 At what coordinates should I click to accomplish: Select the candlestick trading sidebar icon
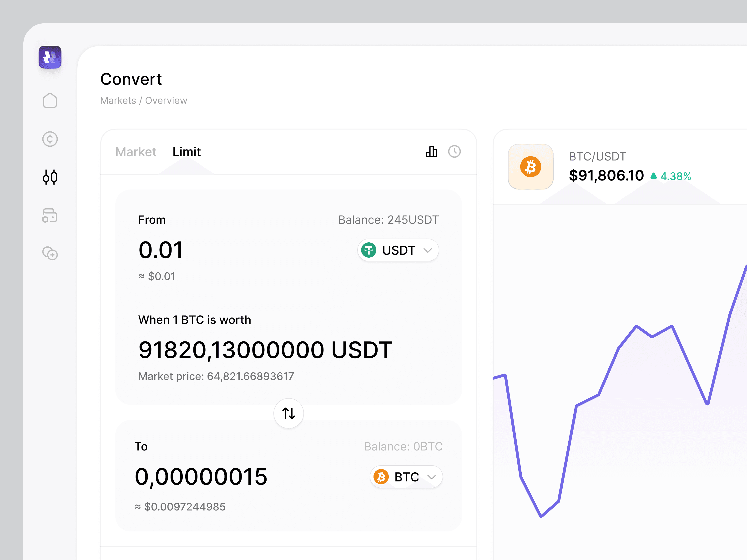(50, 177)
